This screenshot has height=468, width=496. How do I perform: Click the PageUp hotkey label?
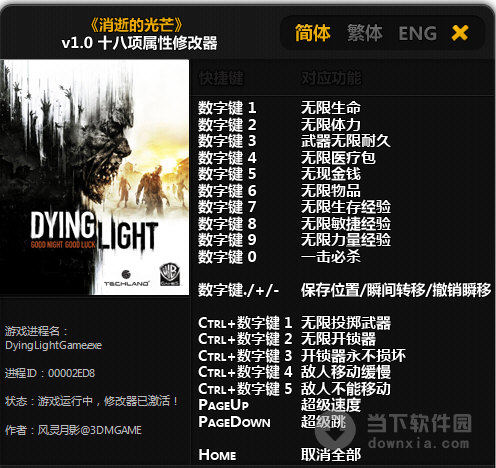pos(223,405)
